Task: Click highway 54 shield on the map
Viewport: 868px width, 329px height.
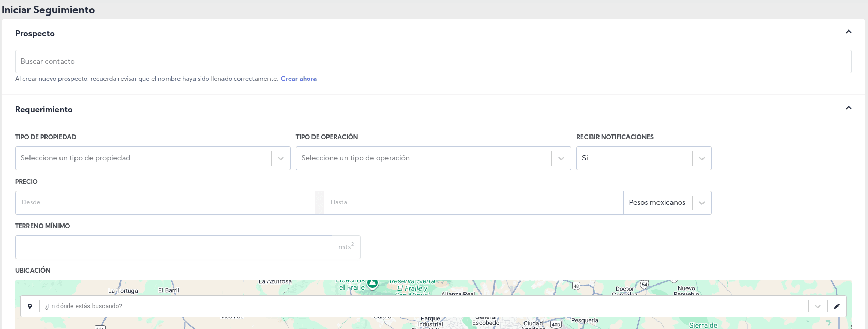Action: pyautogui.click(x=644, y=285)
